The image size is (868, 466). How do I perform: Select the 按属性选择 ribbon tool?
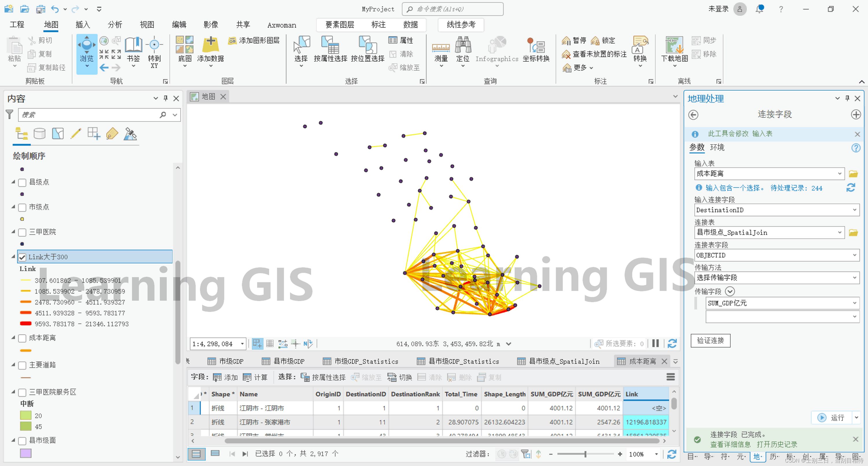330,45
